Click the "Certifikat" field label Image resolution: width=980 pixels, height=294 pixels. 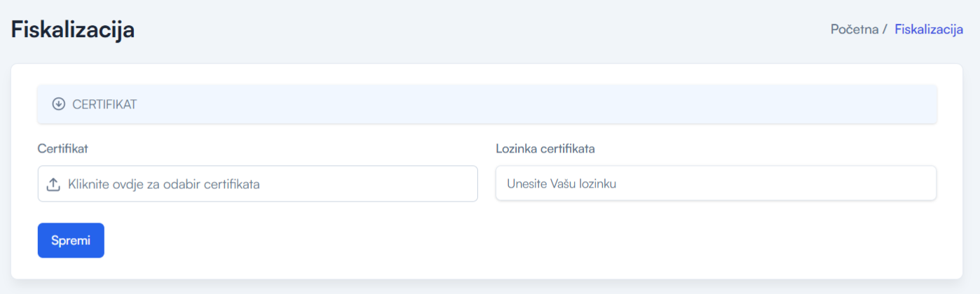(x=62, y=148)
